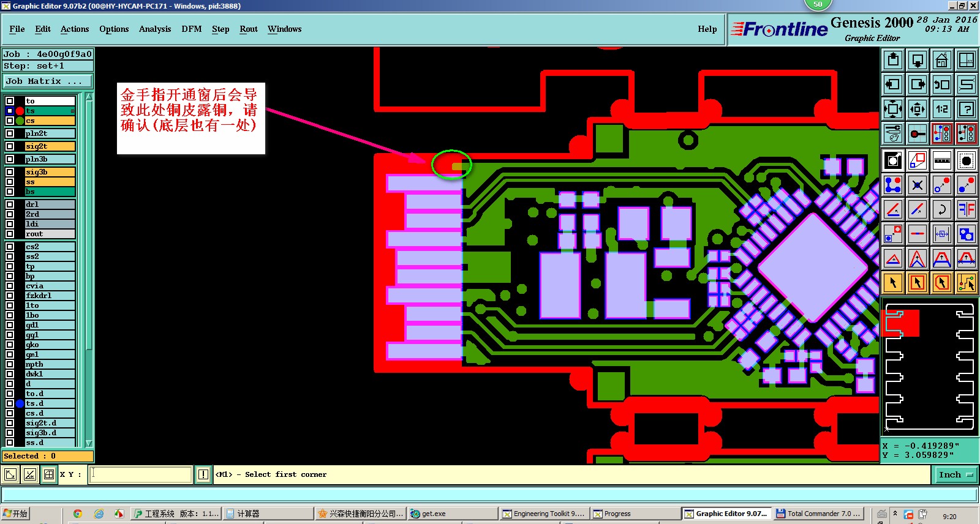Open the wrench and palette settings icon
Viewport: 980px width, 524px height.
893,133
